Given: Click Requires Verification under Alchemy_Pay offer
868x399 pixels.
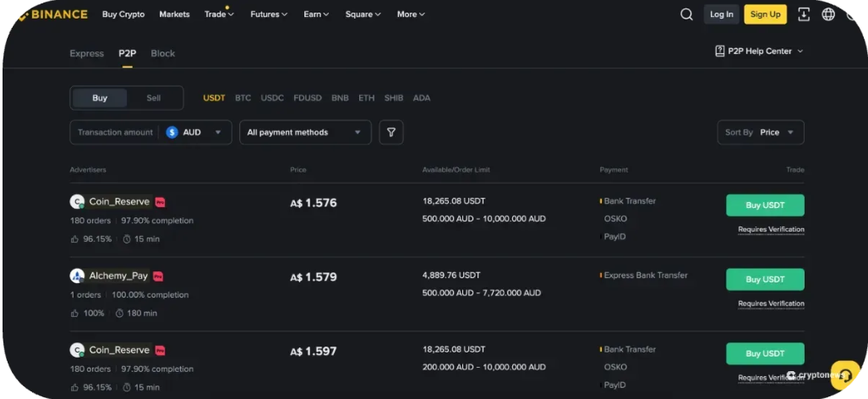Looking at the screenshot, I should [771, 303].
